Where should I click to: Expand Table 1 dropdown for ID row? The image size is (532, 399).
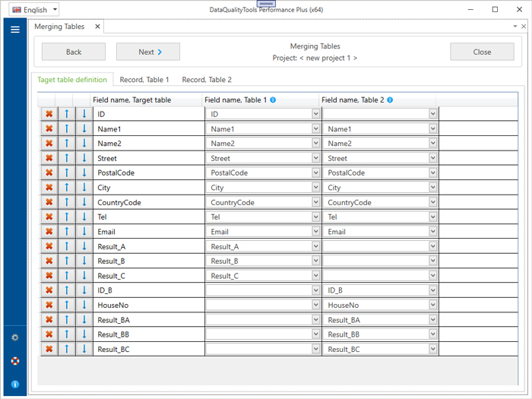[x=316, y=114]
